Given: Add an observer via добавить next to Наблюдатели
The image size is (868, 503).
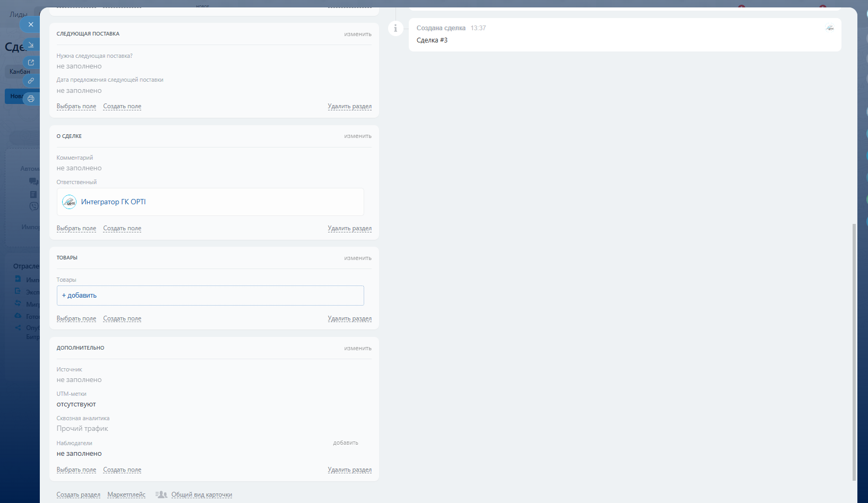Looking at the screenshot, I should point(346,443).
